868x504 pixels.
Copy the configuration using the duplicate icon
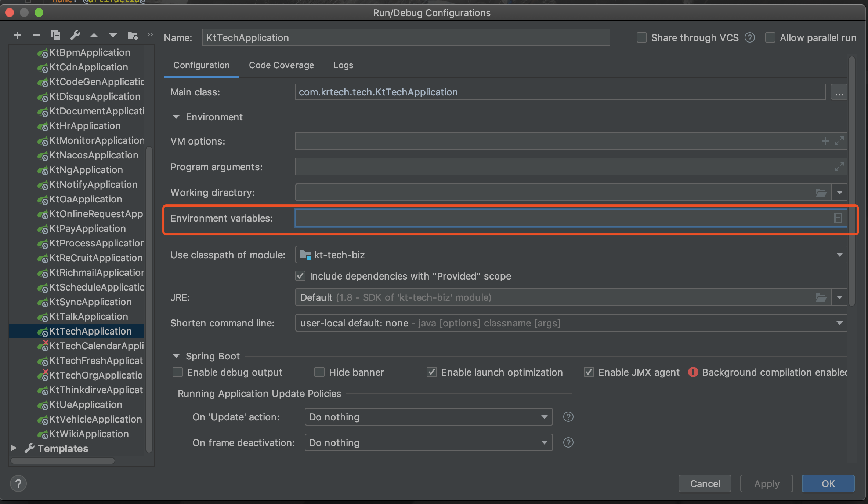coord(56,35)
